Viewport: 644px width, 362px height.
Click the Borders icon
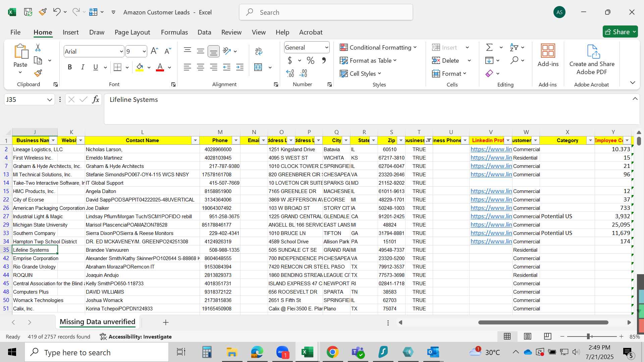coord(117,67)
